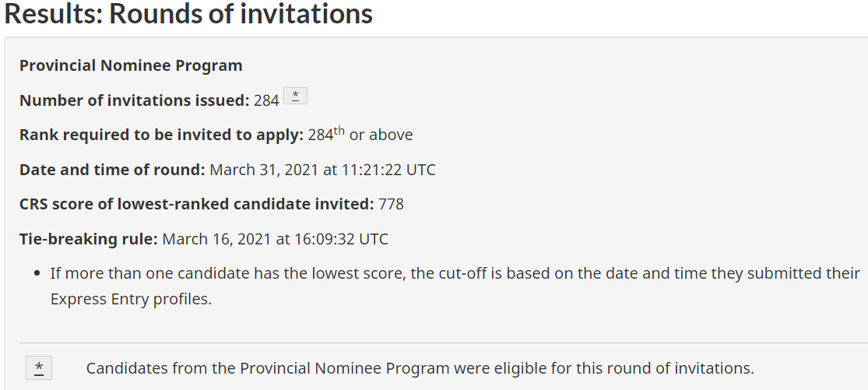Click the "Express Entry profiles." text line
Image resolution: width=868 pixels, height=390 pixels.
(x=131, y=299)
